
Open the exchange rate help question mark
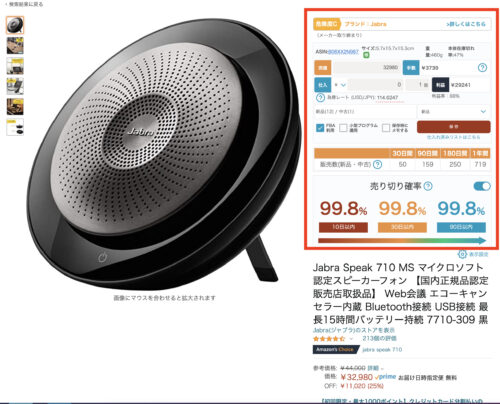[320, 98]
